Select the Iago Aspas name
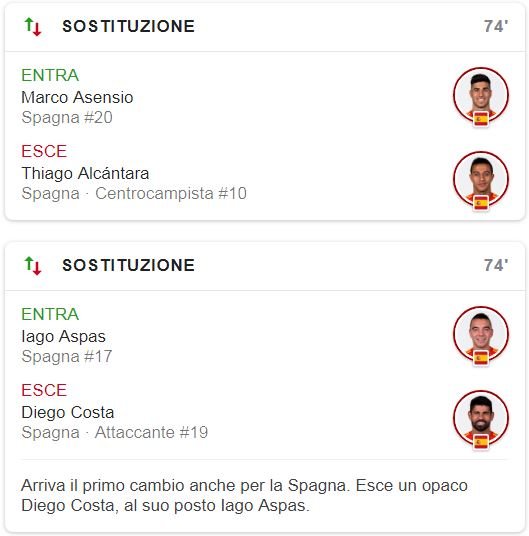The height and width of the screenshot is (536, 529). tap(63, 336)
